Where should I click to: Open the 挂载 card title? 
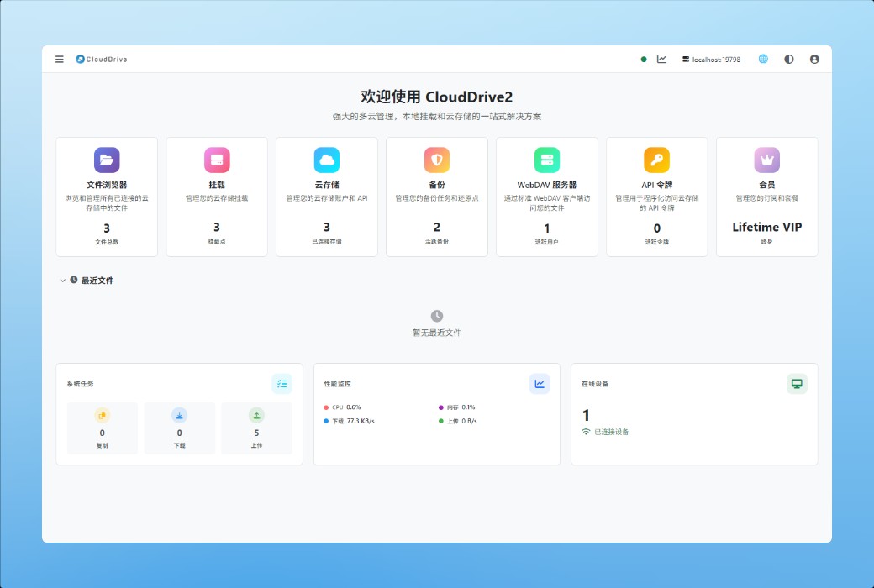pyautogui.click(x=217, y=185)
